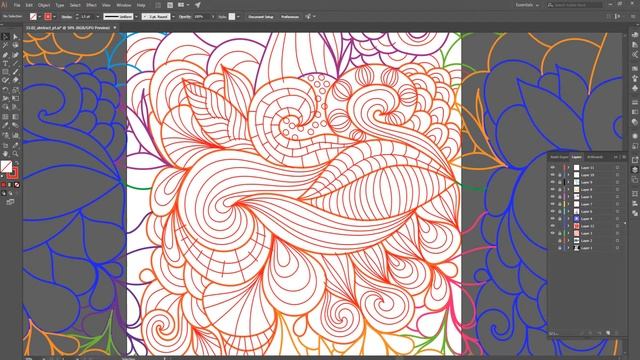Select the Mesh tool
The image size is (640, 360).
5,117
